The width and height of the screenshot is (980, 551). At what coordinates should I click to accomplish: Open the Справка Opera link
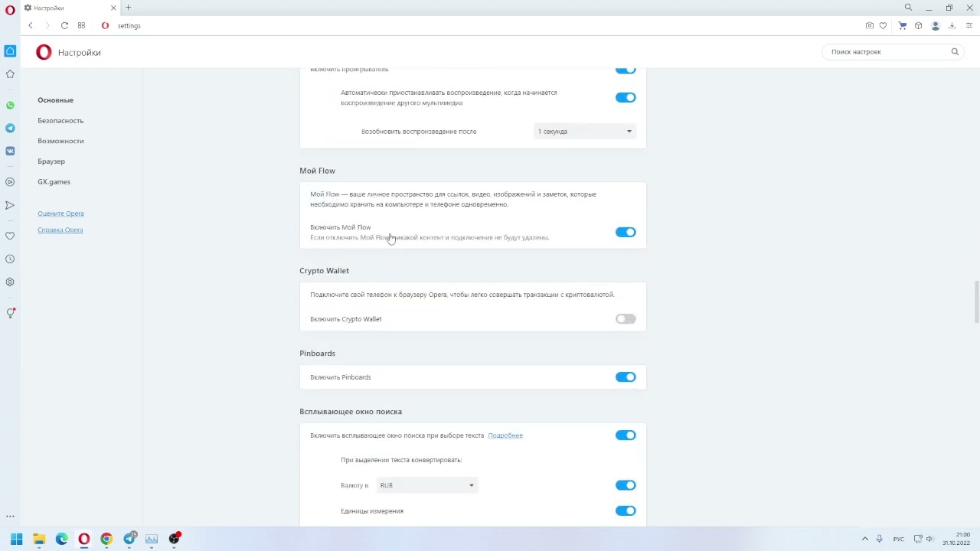[x=60, y=230]
